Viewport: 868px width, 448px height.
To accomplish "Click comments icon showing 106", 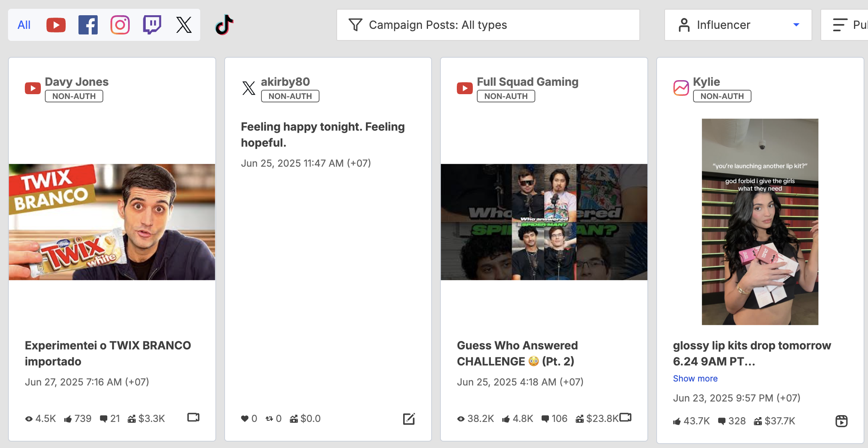I will pos(545,419).
